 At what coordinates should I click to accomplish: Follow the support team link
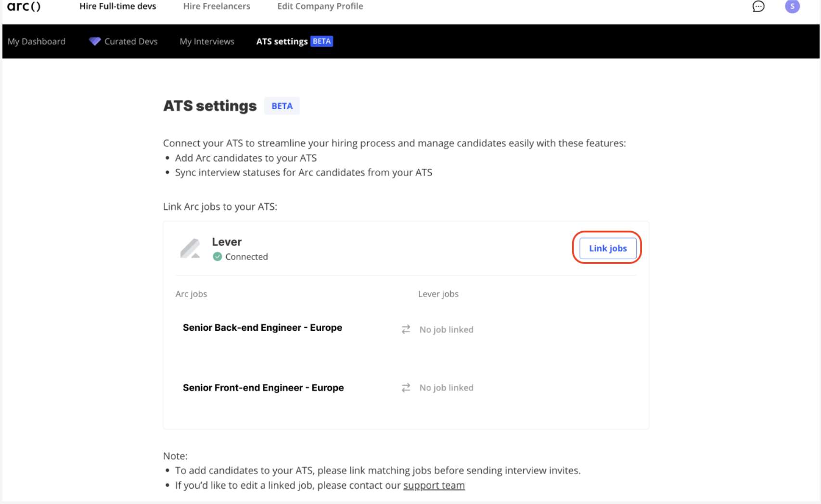[x=433, y=485]
